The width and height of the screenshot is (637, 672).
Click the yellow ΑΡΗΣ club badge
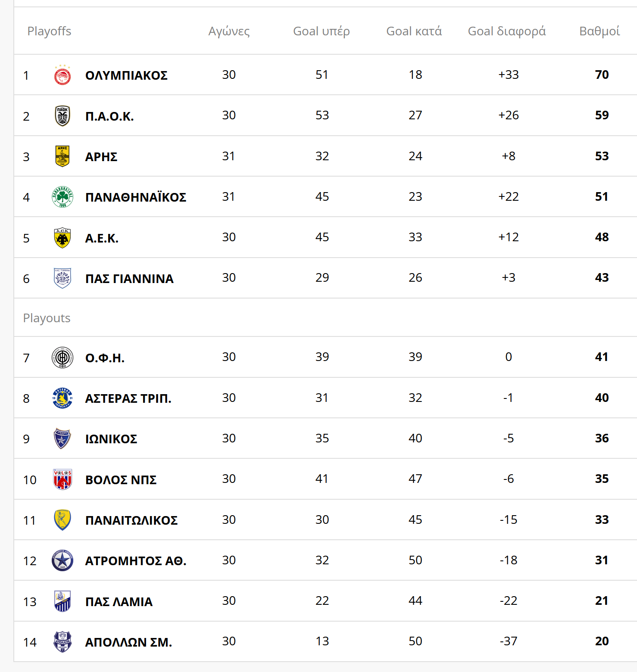(62, 156)
